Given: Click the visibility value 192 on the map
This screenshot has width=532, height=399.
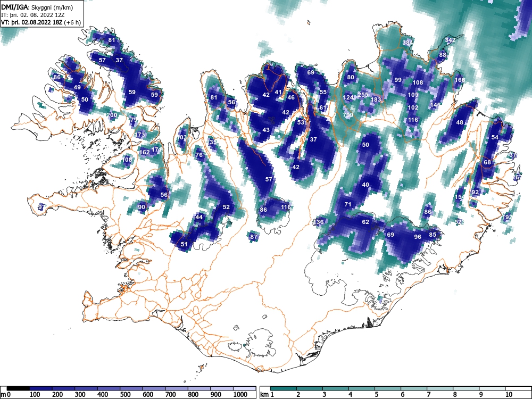Looking at the screenshot, I should pyautogui.click(x=508, y=217).
